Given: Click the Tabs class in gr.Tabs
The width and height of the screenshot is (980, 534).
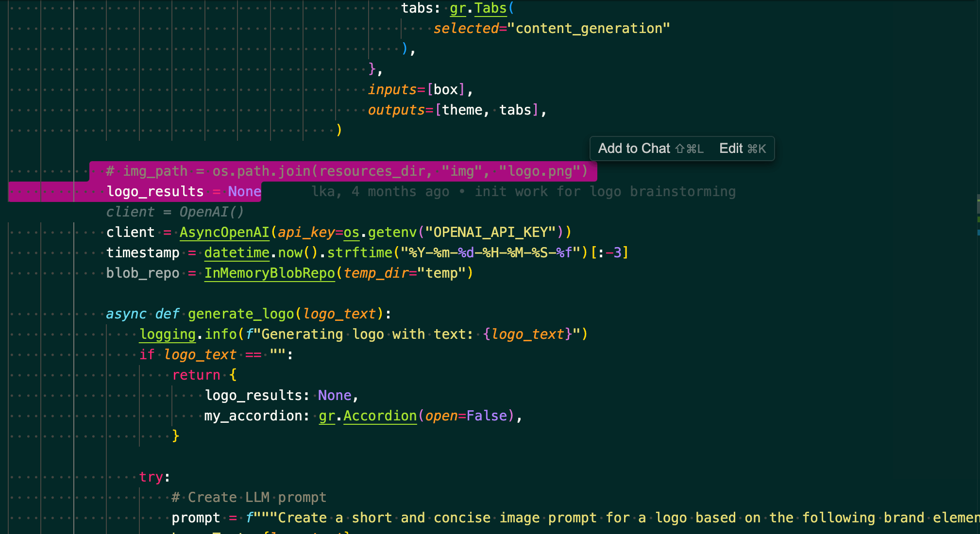Looking at the screenshot, I should [x=490, y=8].
